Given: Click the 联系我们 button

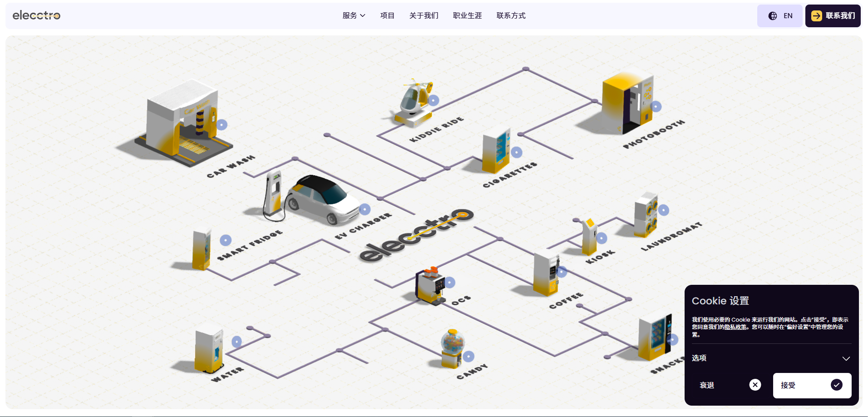Looking at the screenshot, I should (x=833, y=16).
